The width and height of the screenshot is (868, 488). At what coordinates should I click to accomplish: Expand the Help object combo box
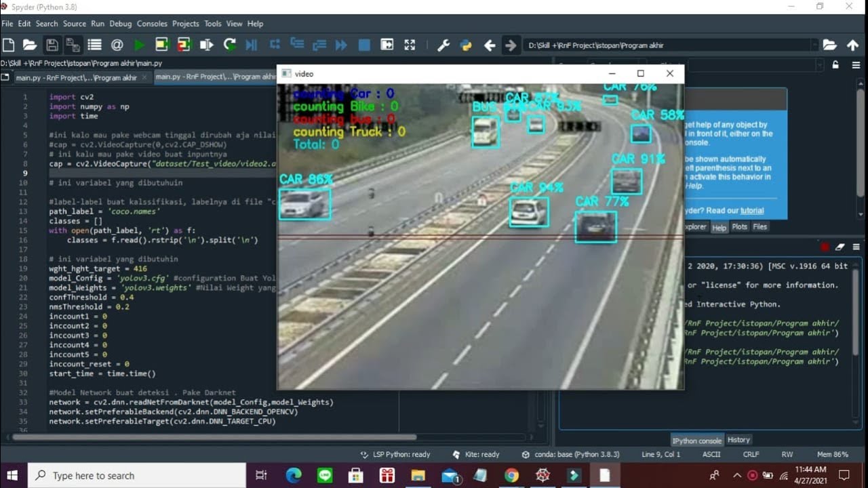coord(821,65)
